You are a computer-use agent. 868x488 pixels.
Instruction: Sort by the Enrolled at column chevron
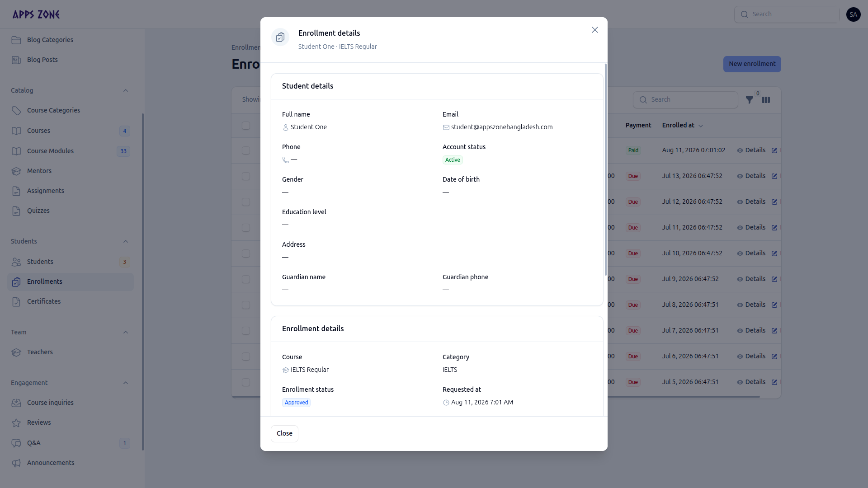pyautogui.click(x=701, y=126)
